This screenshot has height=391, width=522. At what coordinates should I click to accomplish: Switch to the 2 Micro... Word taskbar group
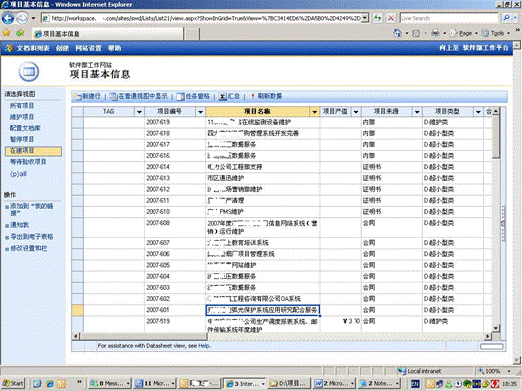pyautogui.click(x=334, y=384)
